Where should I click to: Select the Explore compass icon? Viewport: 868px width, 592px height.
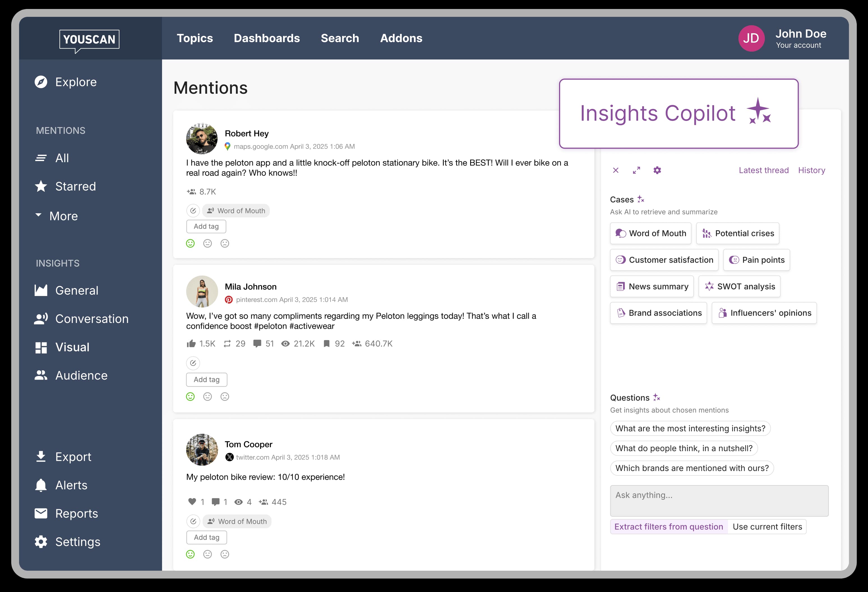click(x=40, y=82)
